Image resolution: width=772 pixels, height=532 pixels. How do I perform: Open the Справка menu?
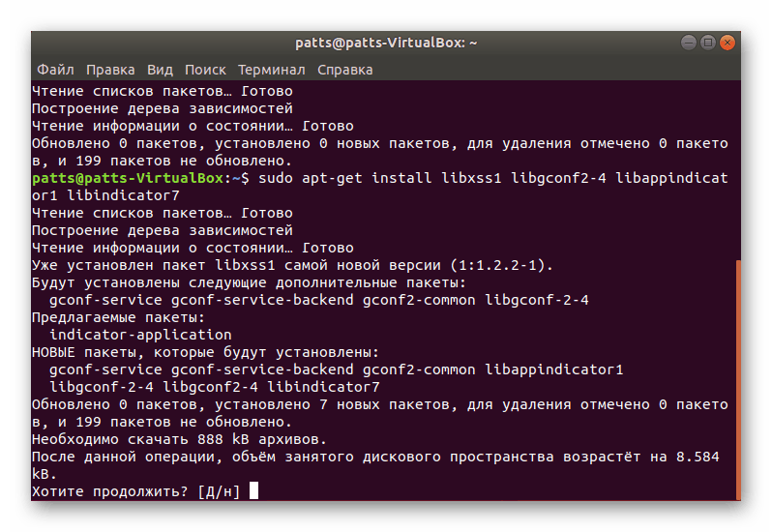click(344, 70)
